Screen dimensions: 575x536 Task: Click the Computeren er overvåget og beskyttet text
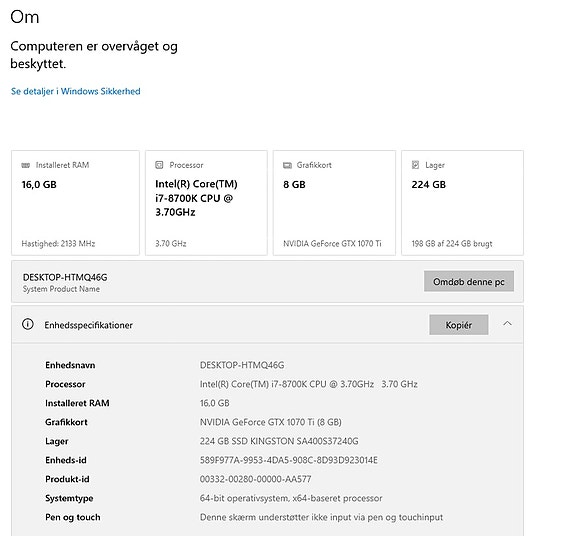[x=94, y=55]
